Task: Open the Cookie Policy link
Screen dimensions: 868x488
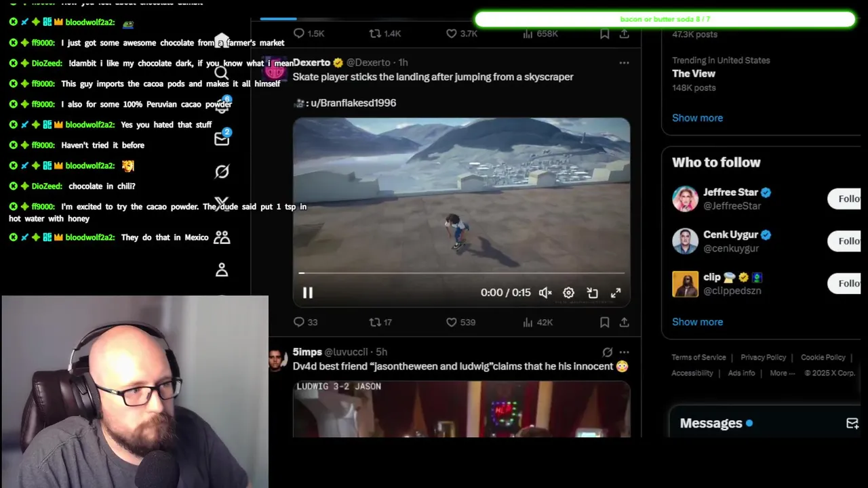Action: tap(823, 357)
